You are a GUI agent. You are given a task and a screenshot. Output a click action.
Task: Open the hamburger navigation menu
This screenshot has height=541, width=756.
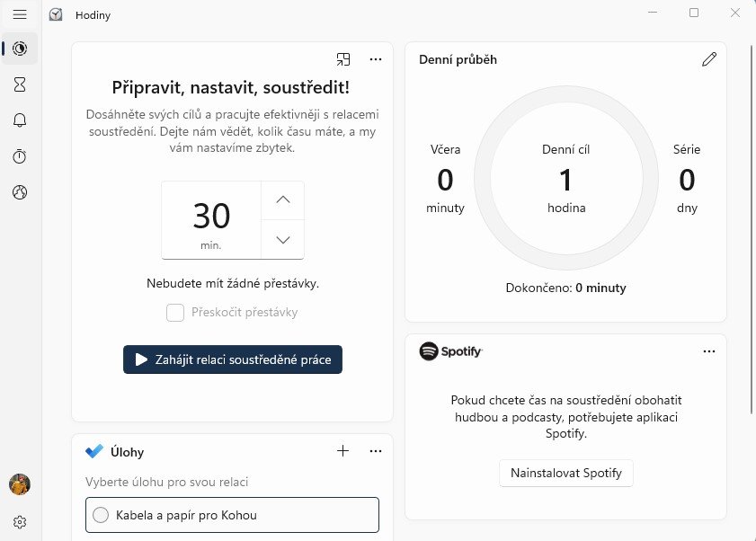[x=20, y=14]
